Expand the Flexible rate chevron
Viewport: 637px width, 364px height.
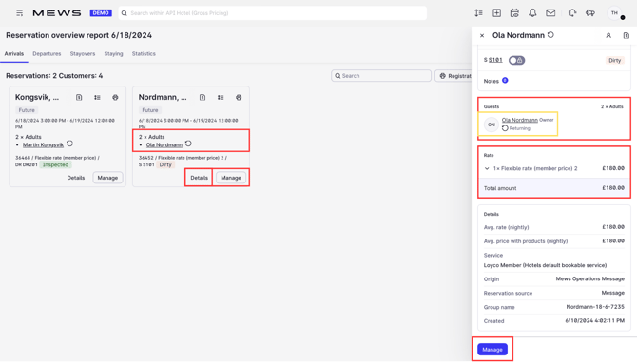487,168
